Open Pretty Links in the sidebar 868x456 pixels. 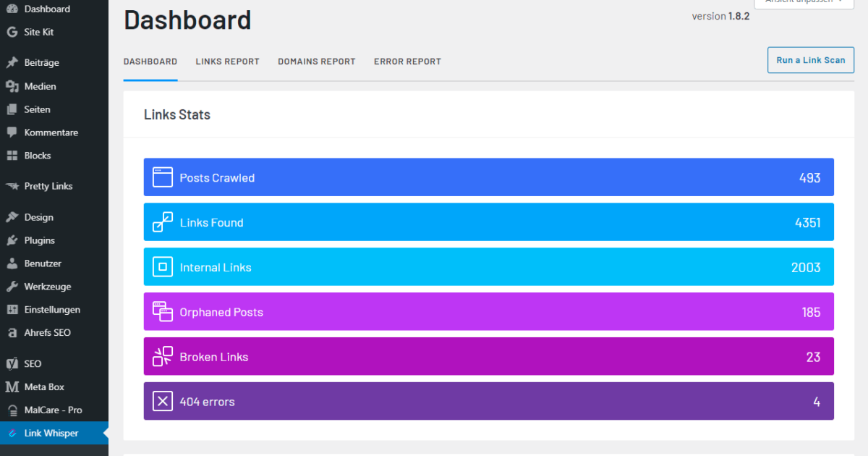point(48,186)
